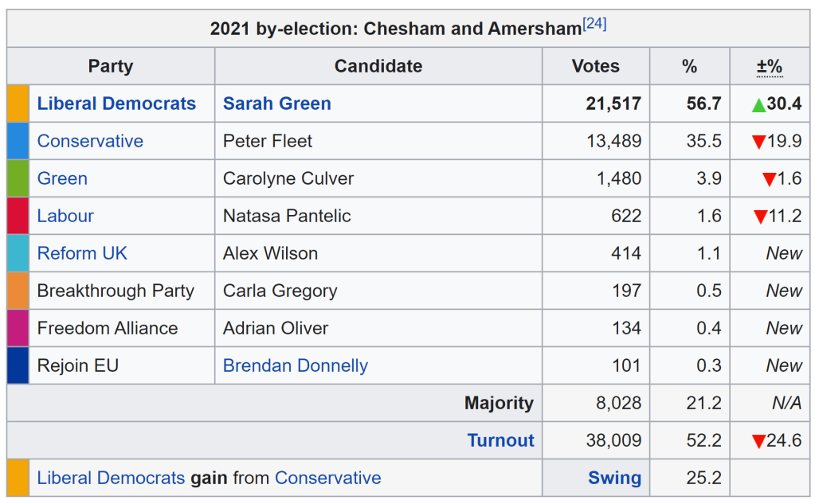This screenshot has height=504, width=815.
Task: Open citation reference 24 in the title
Action: click(x=594, y=24)
